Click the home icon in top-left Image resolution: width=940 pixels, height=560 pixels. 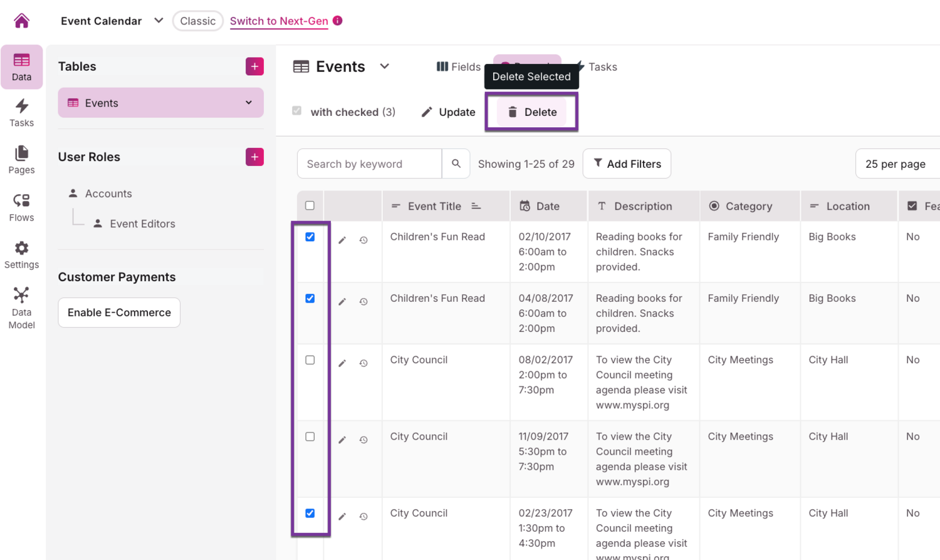(21, 21)
